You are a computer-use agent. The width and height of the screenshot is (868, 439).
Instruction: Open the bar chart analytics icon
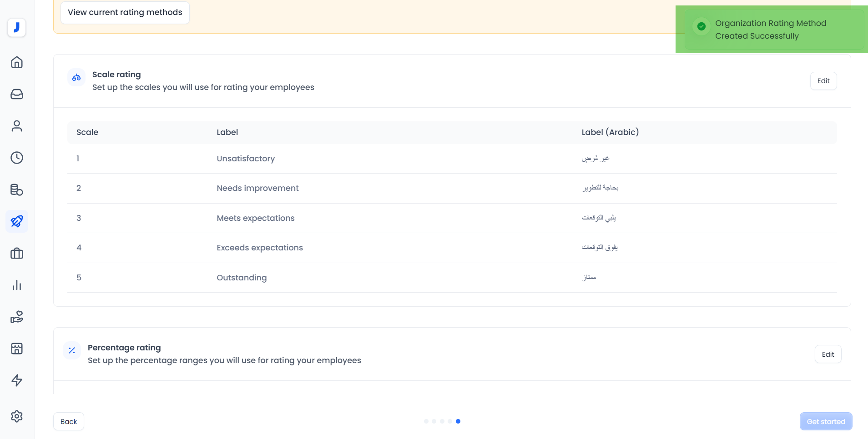click(17, 285)
